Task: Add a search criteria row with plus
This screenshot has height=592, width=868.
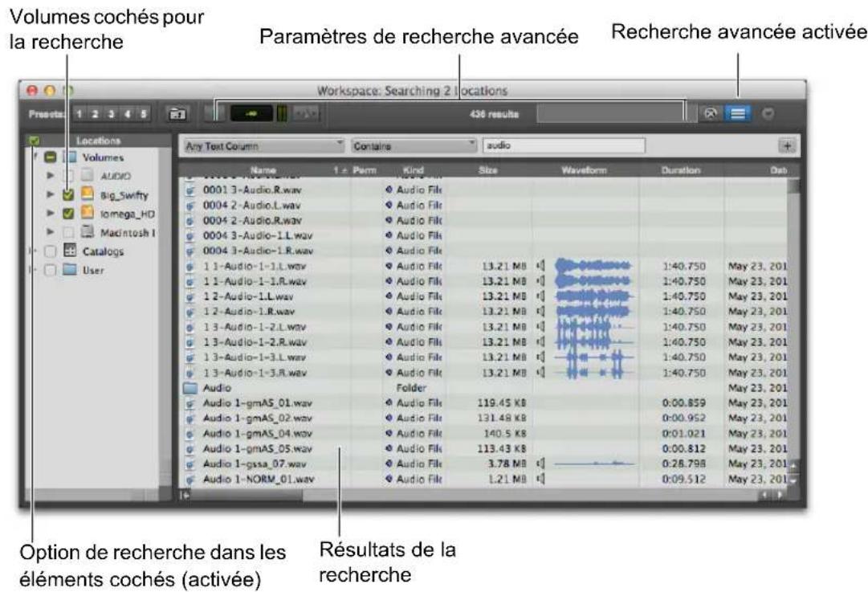Action: (x=787, y=145)
